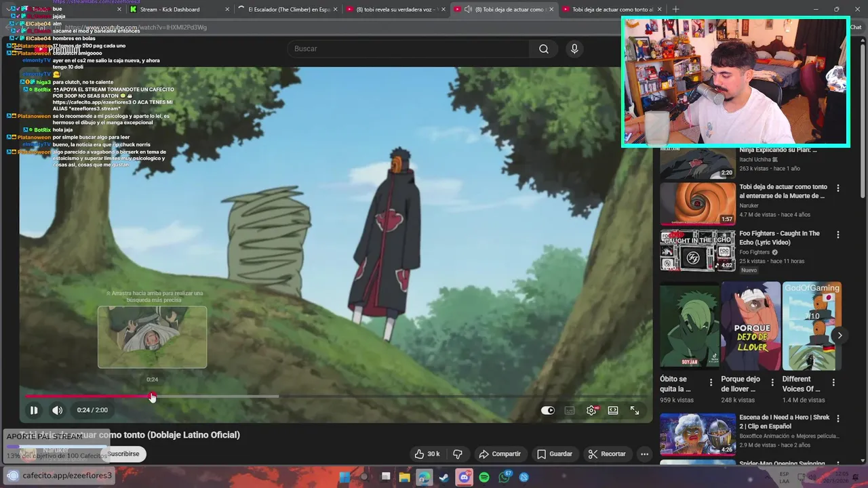Open options for Shrek I Need a Hero video

837,419
